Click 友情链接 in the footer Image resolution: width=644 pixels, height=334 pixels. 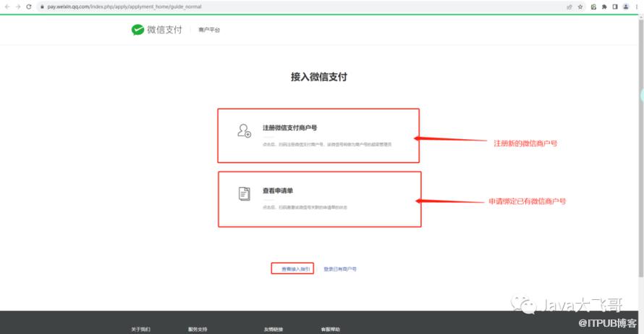(273, 330)
